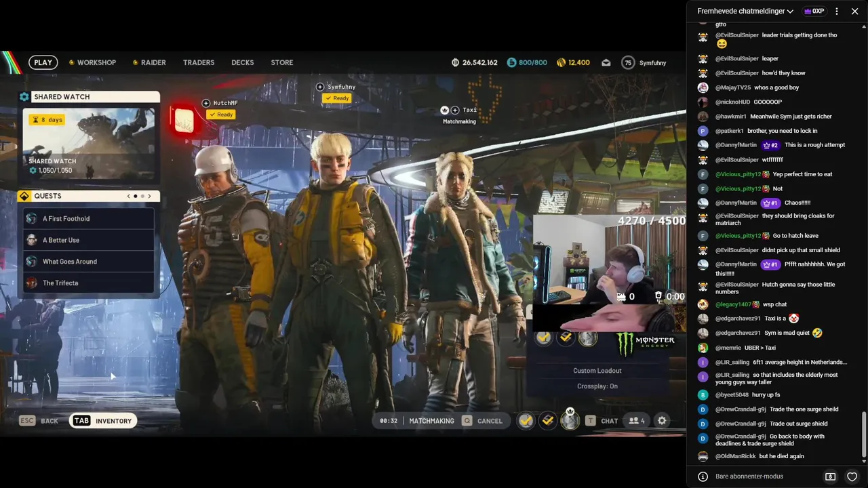Click the gold currency icon beside 12.400
This screenshot has height=488, width=868.
[x=561, y=62]
